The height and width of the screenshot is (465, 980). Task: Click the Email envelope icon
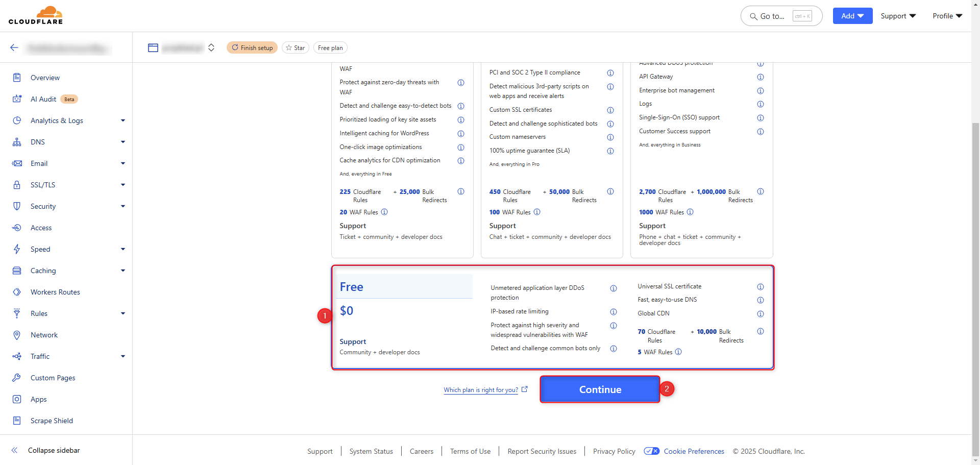click(17, 163)
